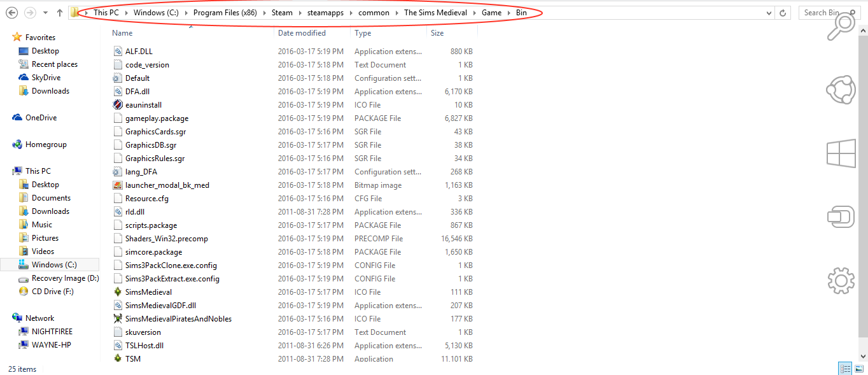Open the Devices charm
The height and width of the screenshot is (375, 868).
click(x=841, y=216)
